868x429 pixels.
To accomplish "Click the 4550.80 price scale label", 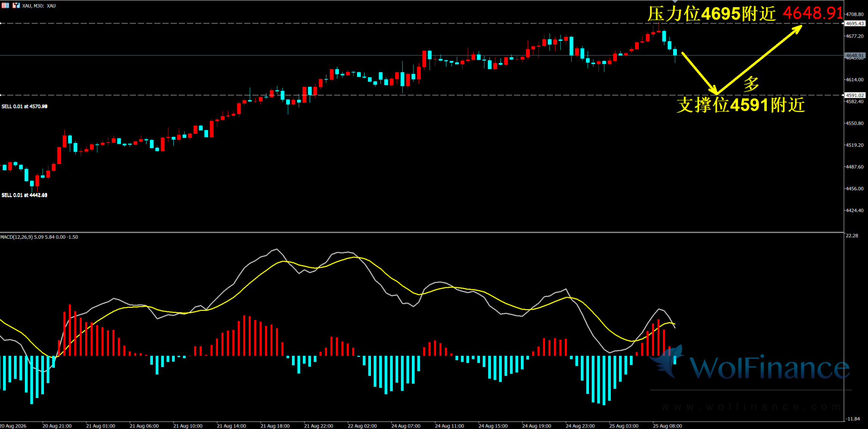I will 855,123.
